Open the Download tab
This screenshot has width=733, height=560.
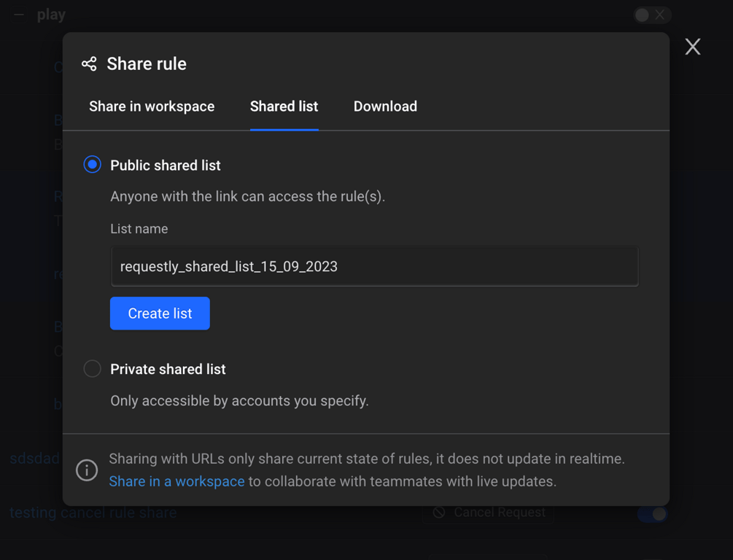click(x=385, y=106)
